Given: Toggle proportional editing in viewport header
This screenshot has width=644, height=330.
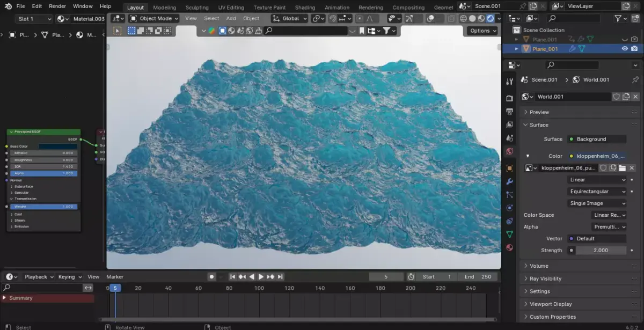Looking at the screenshot, I should click(359, 18).
